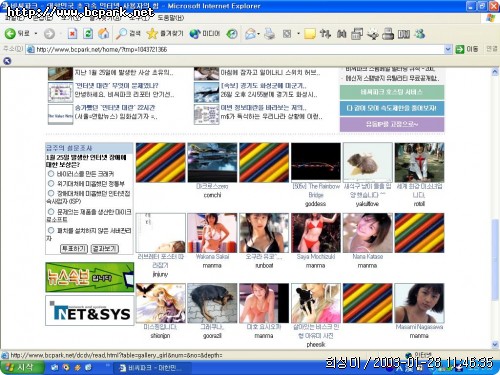Go back with the 뒤로 arrow button
The height and width of the screenshot is (375, 500).
(x=17, y=33)
